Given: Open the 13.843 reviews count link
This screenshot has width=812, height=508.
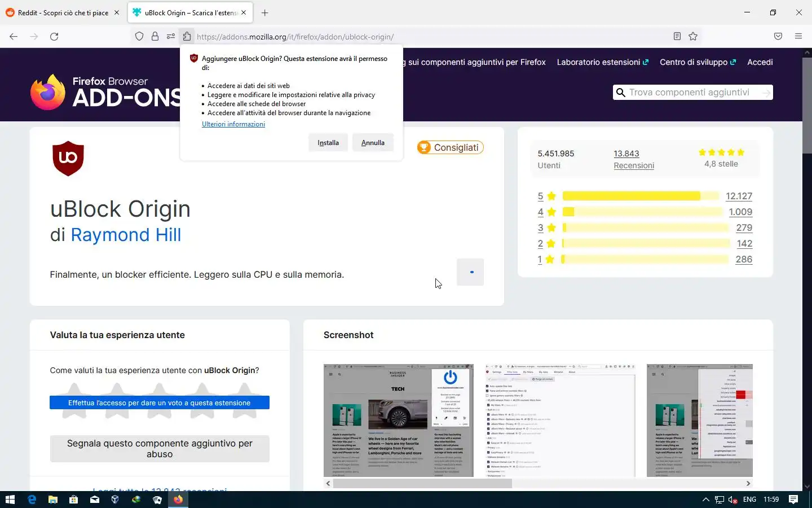Looking at the screenshot, I should click(626, 154).
